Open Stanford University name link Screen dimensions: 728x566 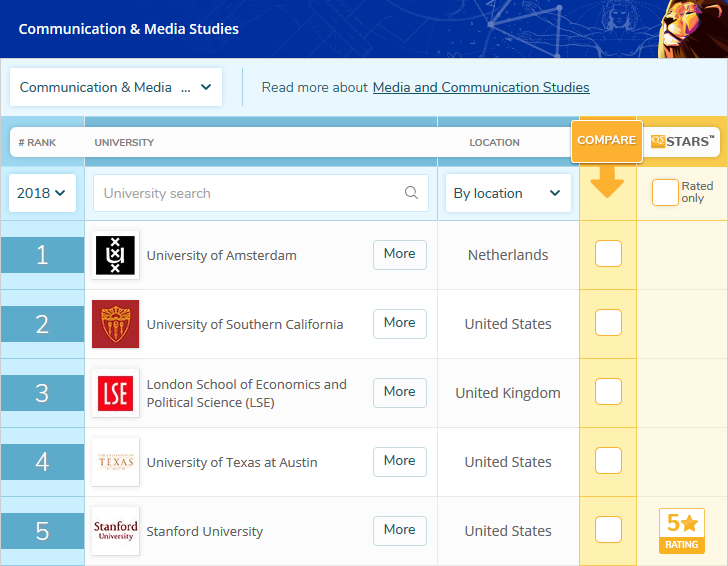tap(205, 531)
